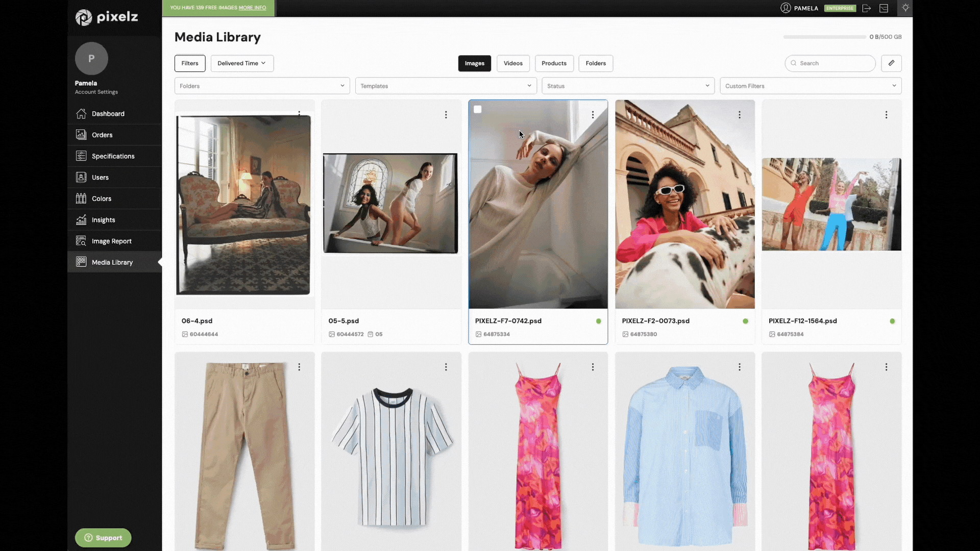Open options menu for PIXELZ-F2-0073.psd
Viewport: 980px width, 551px height.
(x=739, y=115)
